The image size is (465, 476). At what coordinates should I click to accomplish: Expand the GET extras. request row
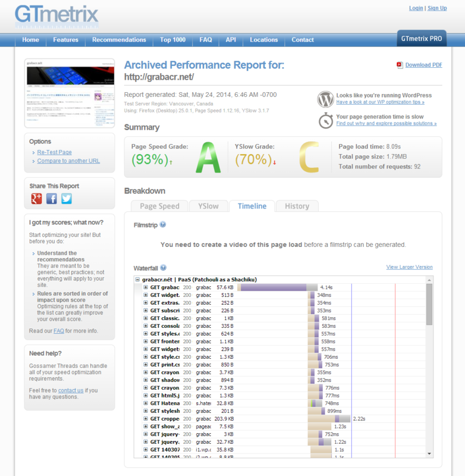(x=146, y=303)
